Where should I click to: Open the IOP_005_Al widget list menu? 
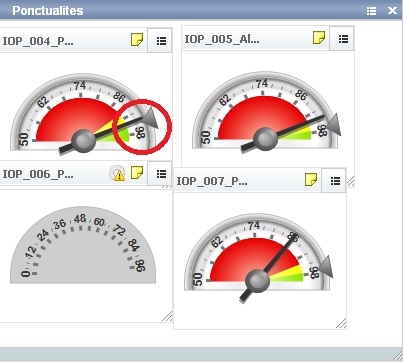tap(343, 39)
